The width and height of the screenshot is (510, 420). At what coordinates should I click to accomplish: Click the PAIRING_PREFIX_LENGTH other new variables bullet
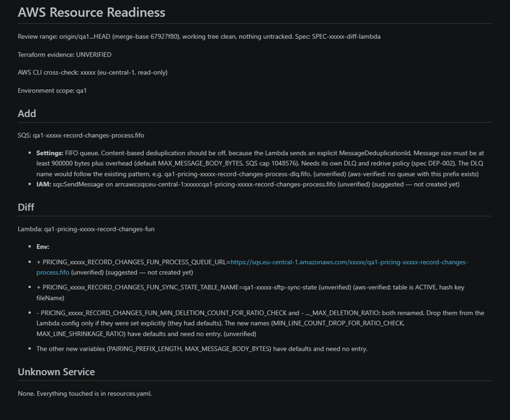coord(202,349)
